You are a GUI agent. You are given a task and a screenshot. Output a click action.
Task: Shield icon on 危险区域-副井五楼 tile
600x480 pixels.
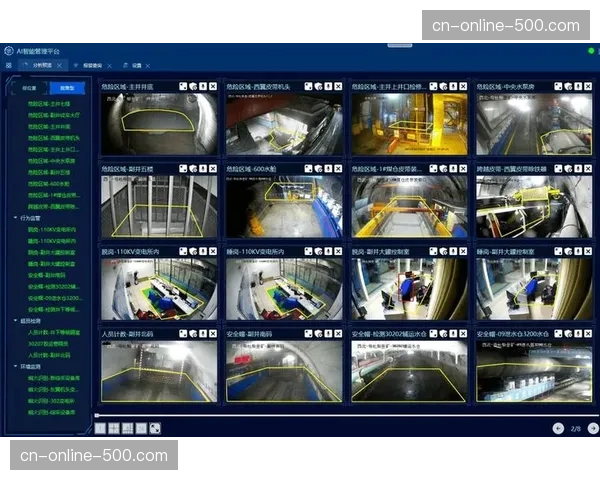193,169
